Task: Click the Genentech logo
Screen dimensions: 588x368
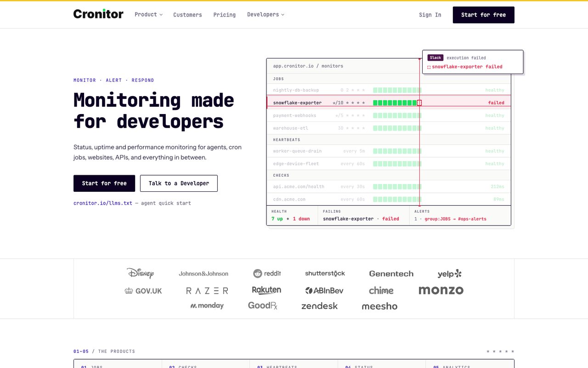Action: point(391,274)
